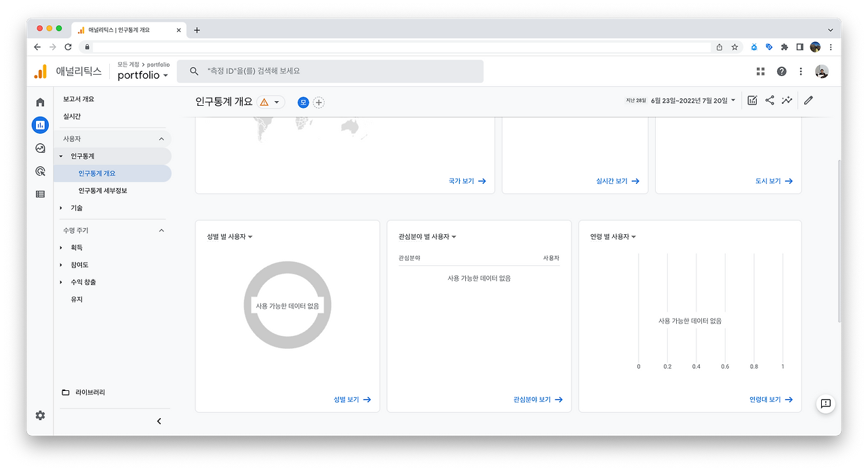The height and width of the screenshot is (471, 868).
Task: Open the Explore icon in left rail
Action: click(40, 148)
